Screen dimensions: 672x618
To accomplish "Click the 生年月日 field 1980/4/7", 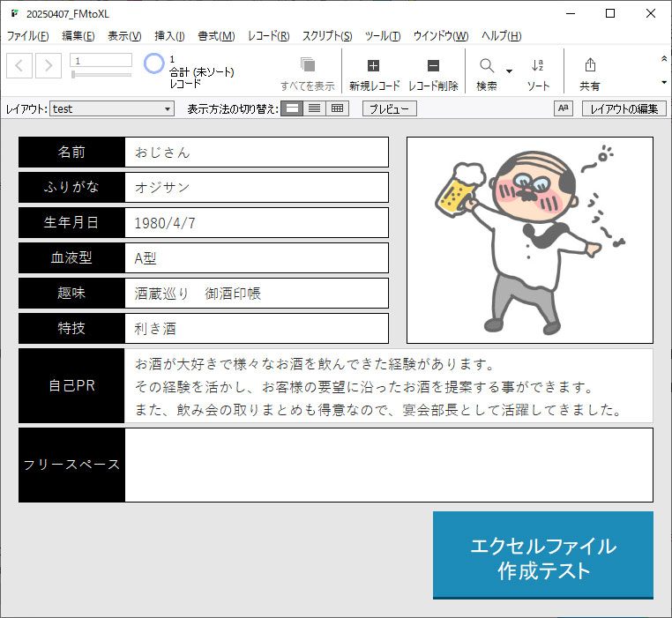I will coord(257,223).
